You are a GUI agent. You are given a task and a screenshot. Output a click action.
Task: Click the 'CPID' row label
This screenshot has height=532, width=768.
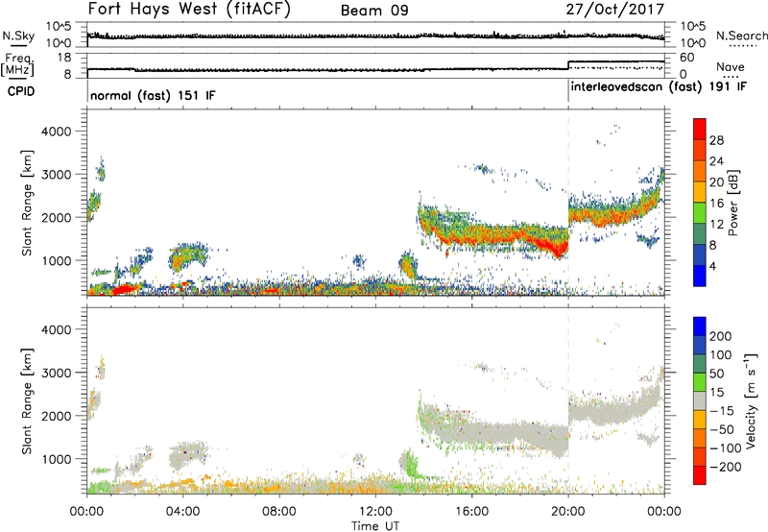(x=21, y=91)
